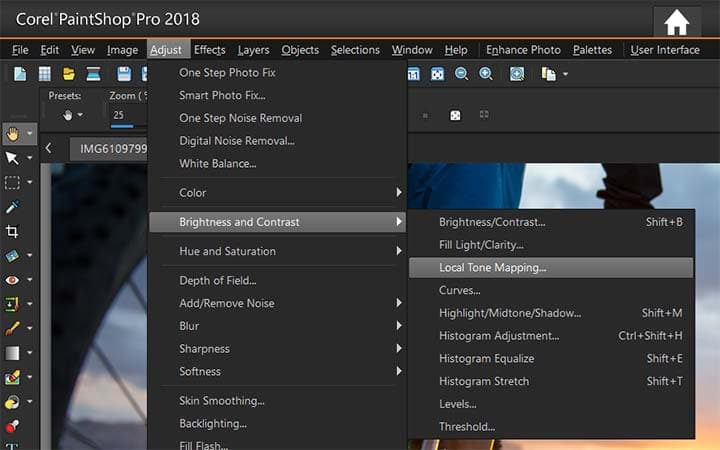Save with the floppy disk icon

[124, 74]
